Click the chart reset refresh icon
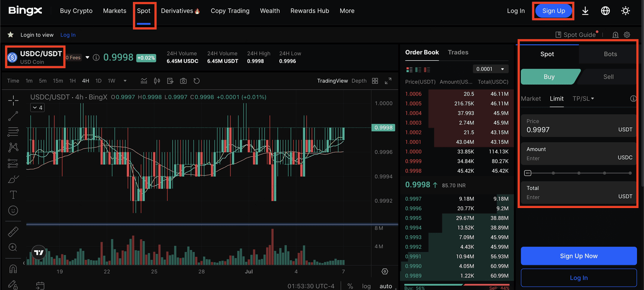The image size is (644, 290). point(197,81)
